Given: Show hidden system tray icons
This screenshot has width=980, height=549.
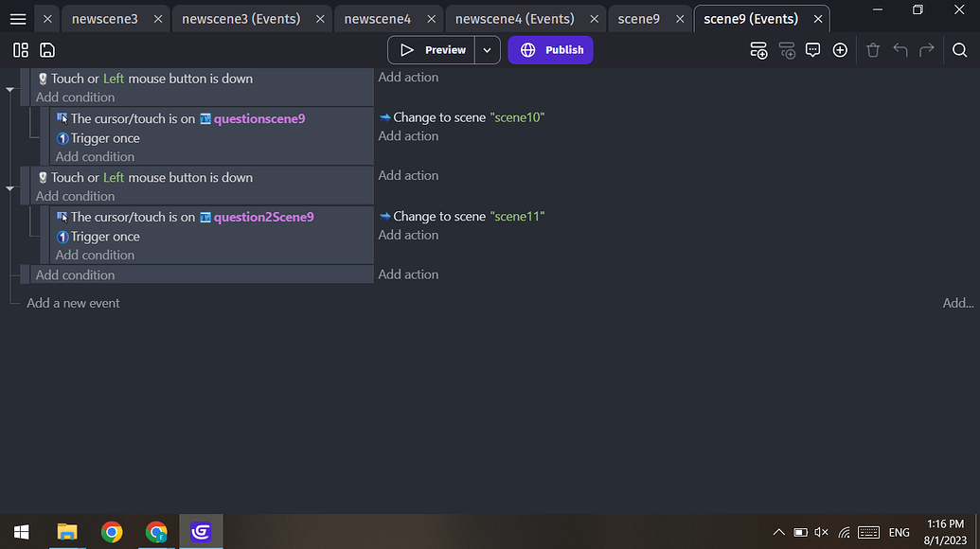Looking at the screenshot, I should 778,532.
